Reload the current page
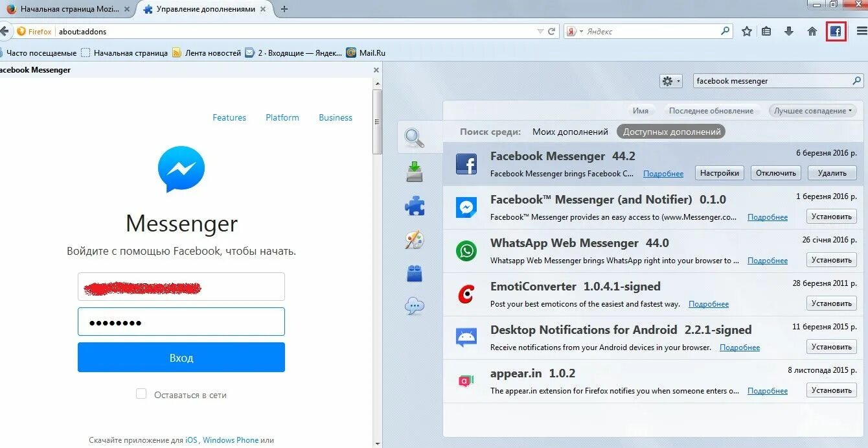Screen dimensions: 868x448 pos(552,31)
